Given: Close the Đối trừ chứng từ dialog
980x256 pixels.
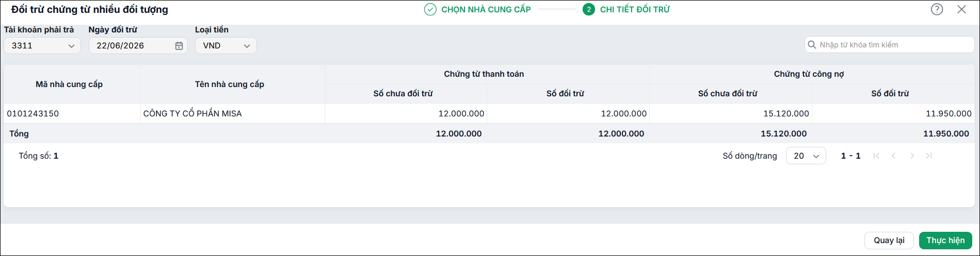Looking at the screenshot, I should (x=961, y=9).
